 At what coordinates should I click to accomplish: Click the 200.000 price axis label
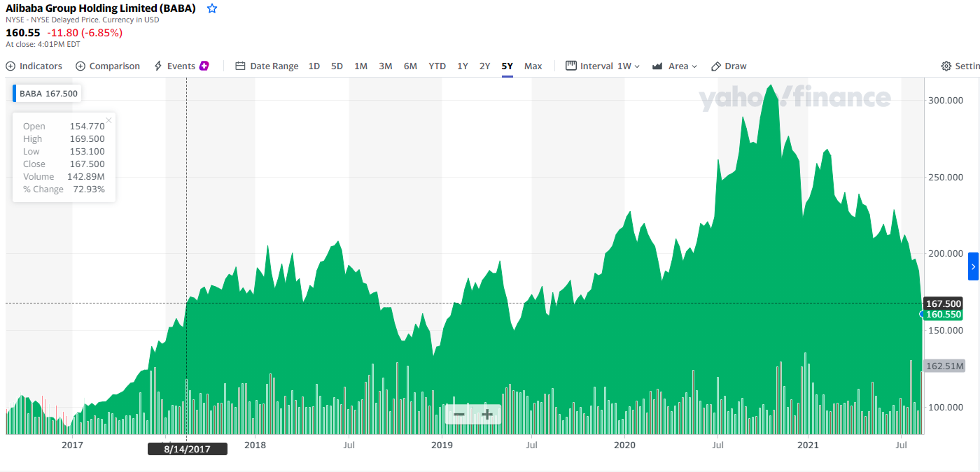[x=946, y=253]
